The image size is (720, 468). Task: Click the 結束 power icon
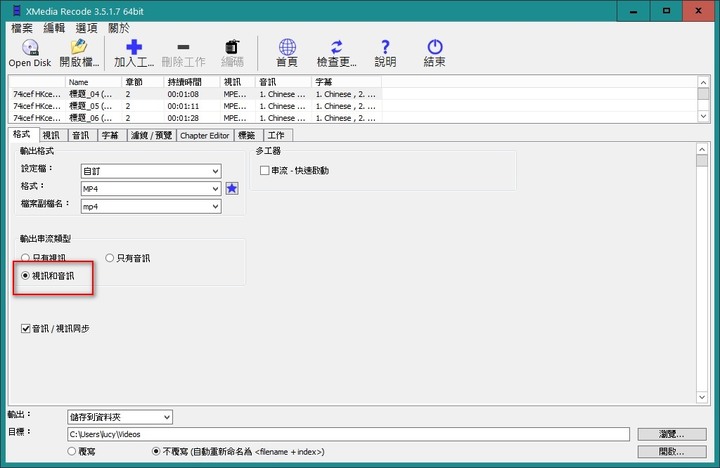434,47
